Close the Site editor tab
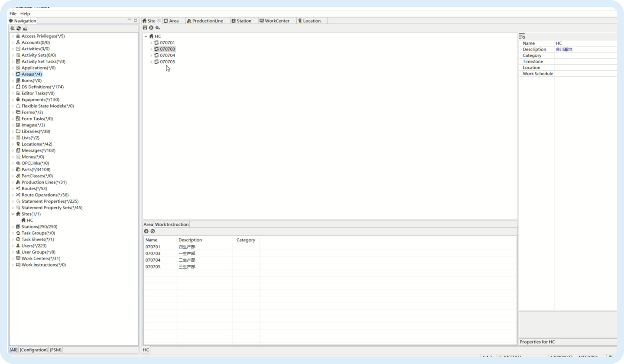The width and height of the screenshot is (624, 364). (x=159, y=21)
